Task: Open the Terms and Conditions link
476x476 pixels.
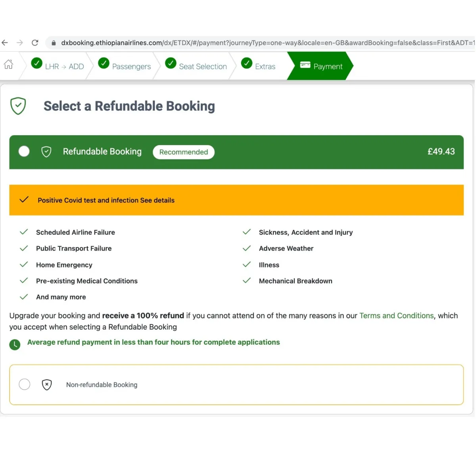Action: 396,315
